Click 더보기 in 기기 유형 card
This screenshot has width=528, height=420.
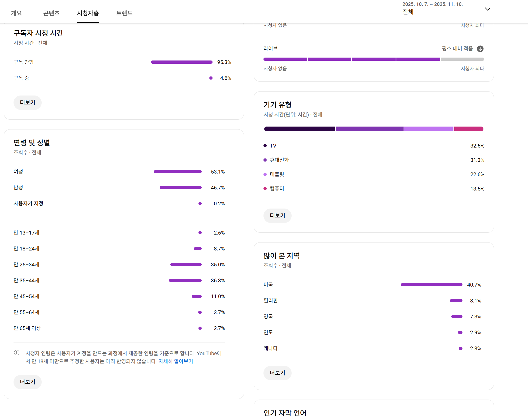(x=277, y=215)
